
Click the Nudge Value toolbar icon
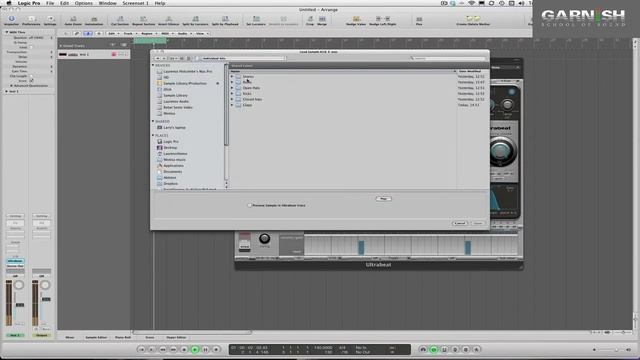pos(356,19)
